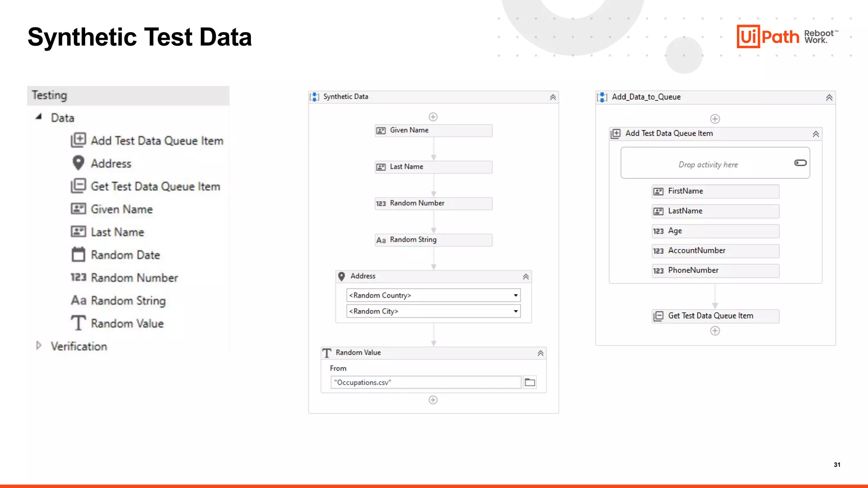
Task: Toggle the pill switch in Drop activity here box
Action: coord(800,163)
